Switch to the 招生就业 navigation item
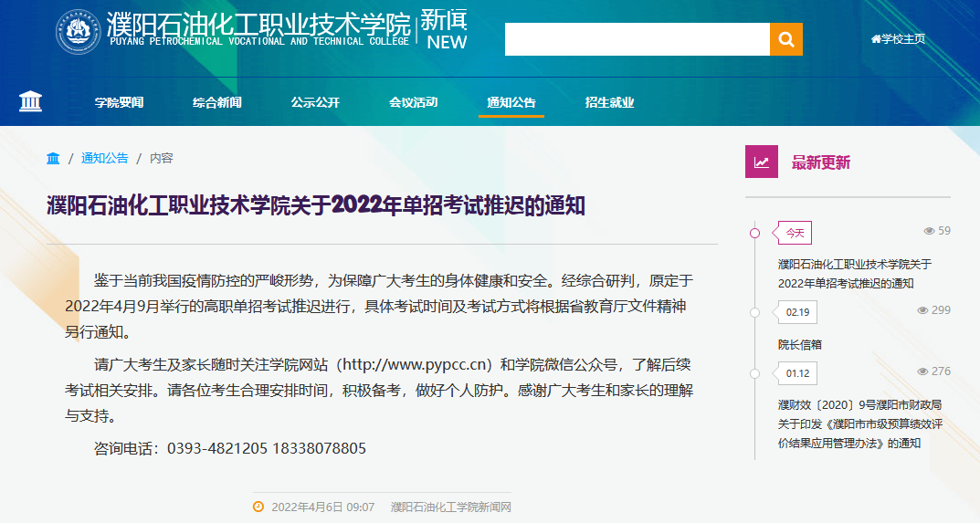The width and height of the screenshot is (980, 523). pyautogui.click(x=609, y=102)
